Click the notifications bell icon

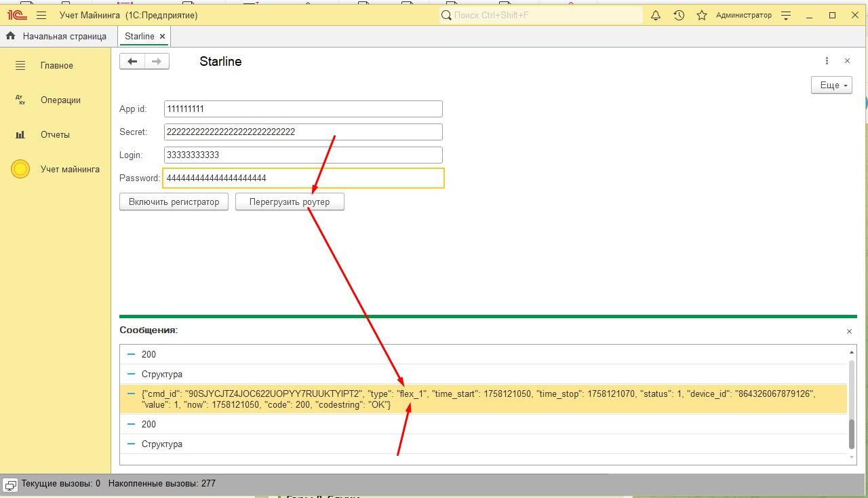click(656, 15)
